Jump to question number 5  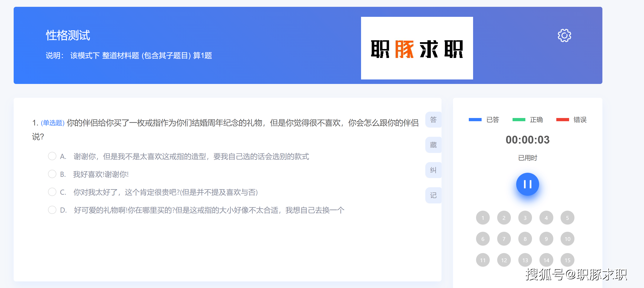tap(567, 218)
